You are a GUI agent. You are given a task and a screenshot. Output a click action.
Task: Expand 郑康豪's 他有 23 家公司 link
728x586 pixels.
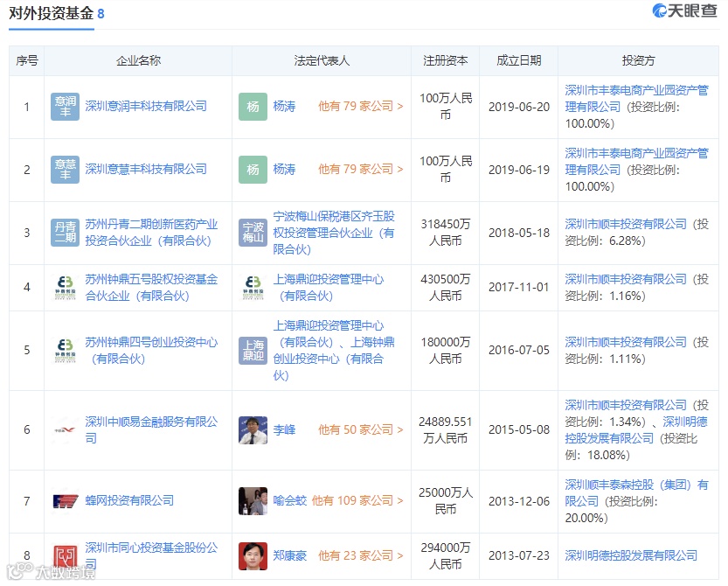pos(360,555)
